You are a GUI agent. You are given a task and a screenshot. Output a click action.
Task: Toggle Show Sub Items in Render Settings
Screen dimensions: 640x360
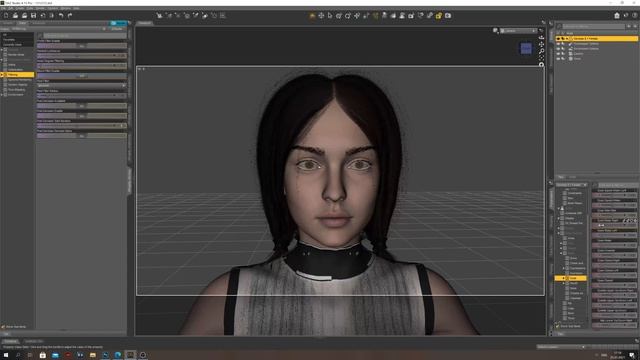[x=3, y=327]
